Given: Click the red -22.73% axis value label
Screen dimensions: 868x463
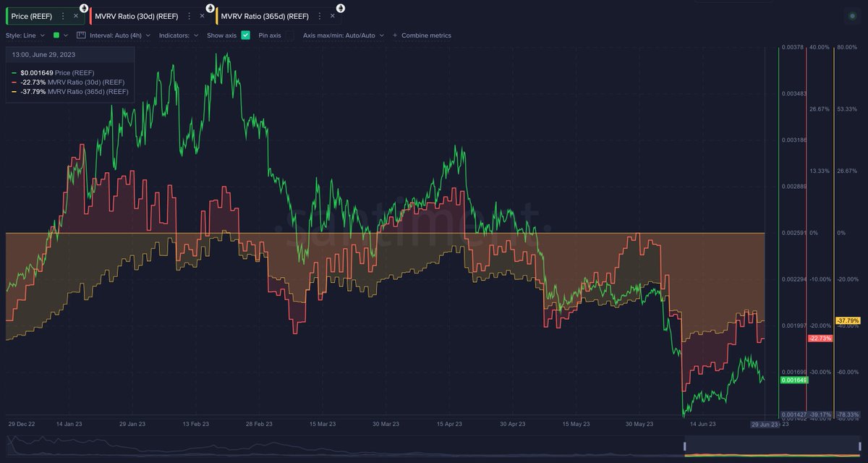Looking at the screenshot, I should tap(821, 338).
